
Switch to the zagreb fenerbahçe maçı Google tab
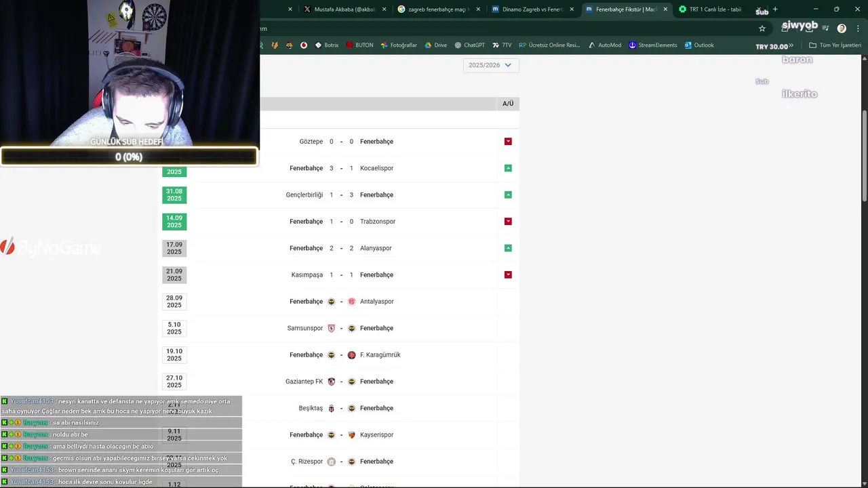(x=438, y=9)
